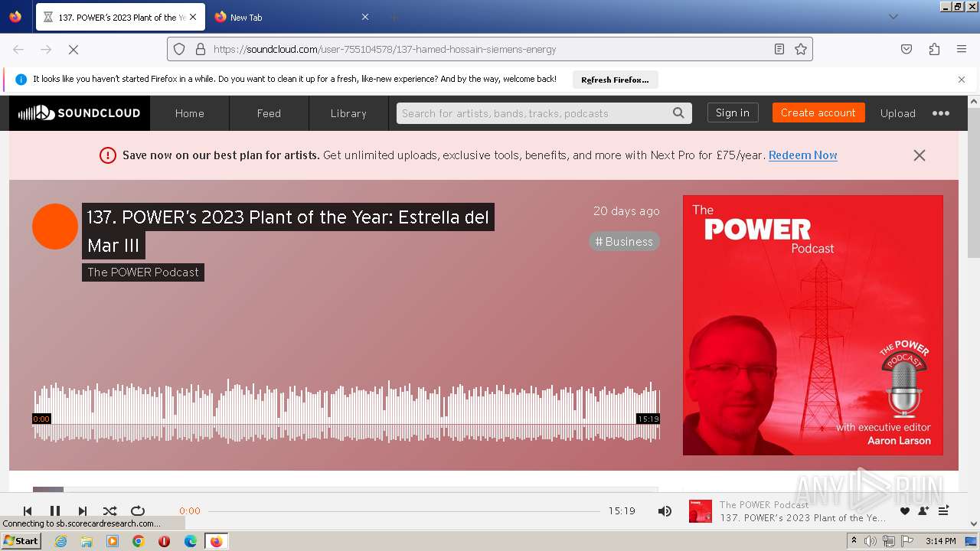This screenshot has height=551, width=980.
Task: Open File Explorer from taskbar
Action: tap(87, 541)
